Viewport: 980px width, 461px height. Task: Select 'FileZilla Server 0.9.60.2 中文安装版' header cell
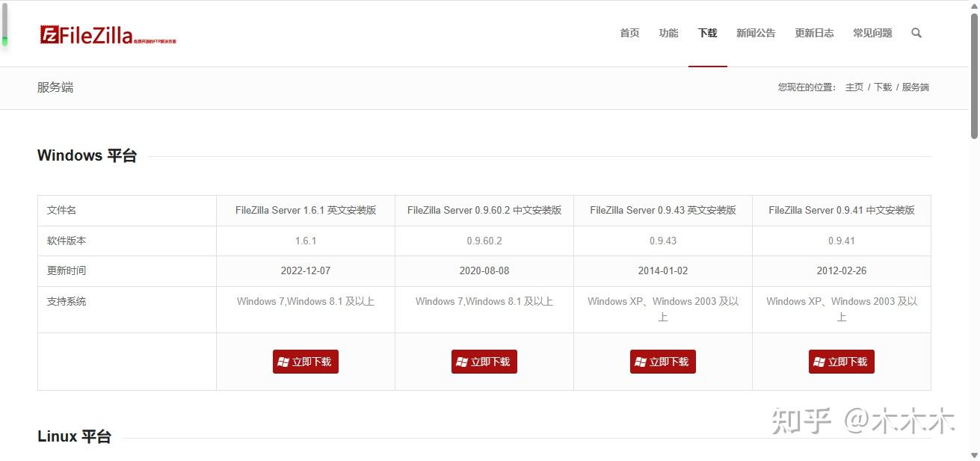pos(484,211)
